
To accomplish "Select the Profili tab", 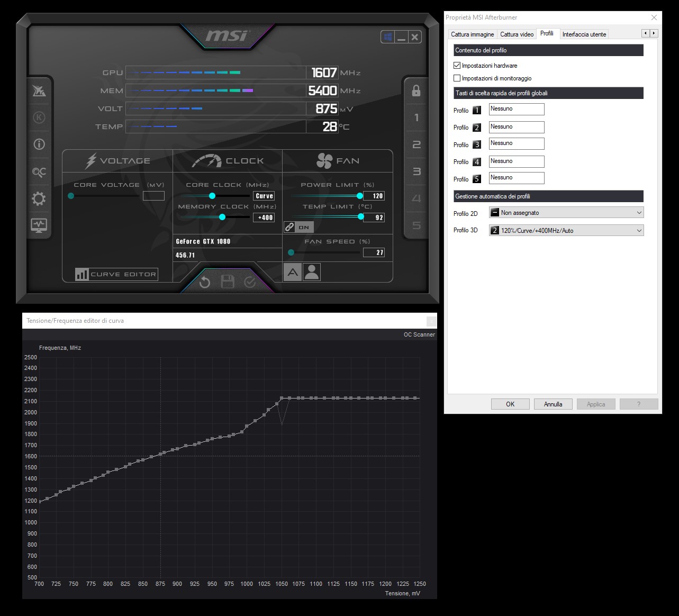I will (547, 33).
